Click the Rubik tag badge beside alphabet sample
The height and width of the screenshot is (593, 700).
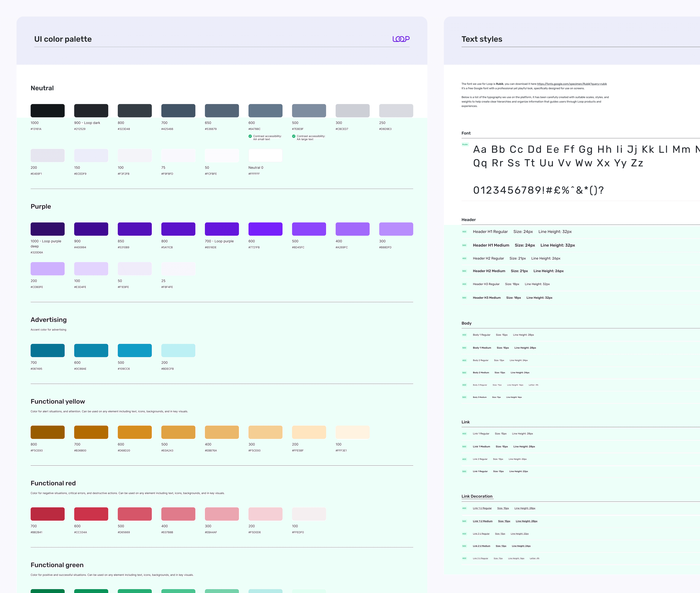pyautogui.click(x=465, y=144)
